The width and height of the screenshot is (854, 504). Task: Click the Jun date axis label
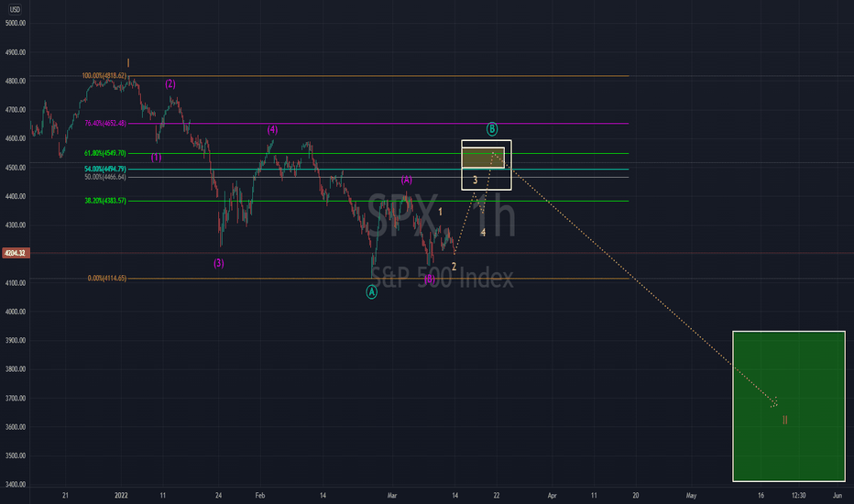click(838, 495)
